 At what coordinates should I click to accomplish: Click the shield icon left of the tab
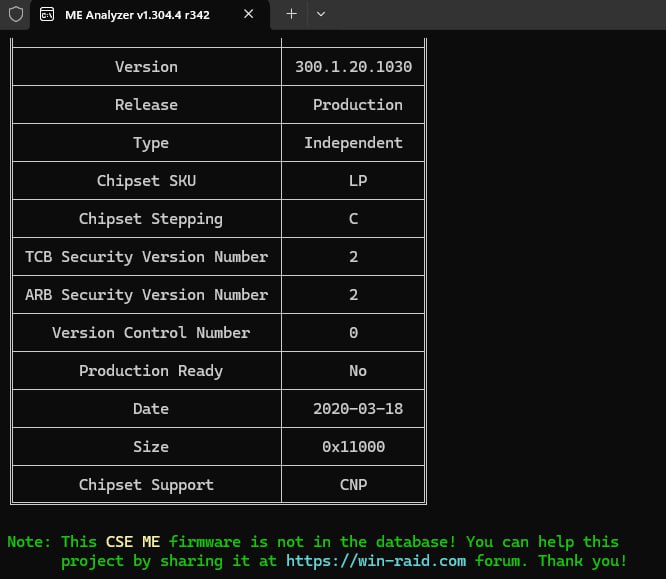click(x=16, y=14)
